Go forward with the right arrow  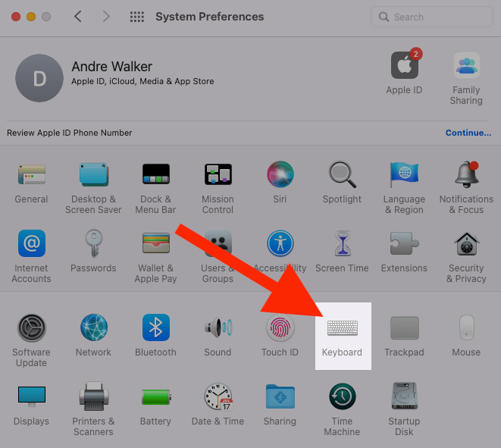pyautogui.click(x=106, y=16)
